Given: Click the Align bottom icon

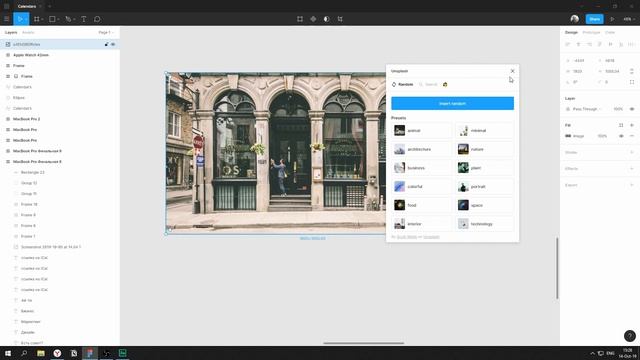Looking at the screenshot, I should pyautogui.click(x=621, y=44).
